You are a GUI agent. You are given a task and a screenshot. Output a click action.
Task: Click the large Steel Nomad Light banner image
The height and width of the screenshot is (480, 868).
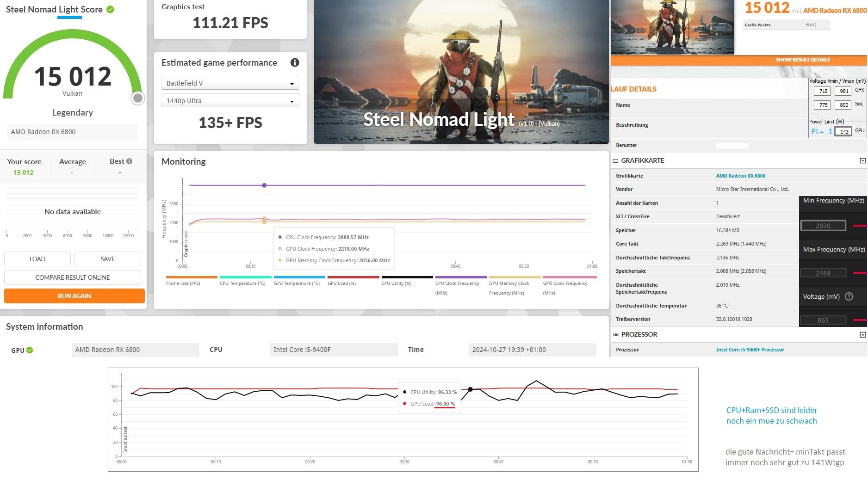click(461, 72)
